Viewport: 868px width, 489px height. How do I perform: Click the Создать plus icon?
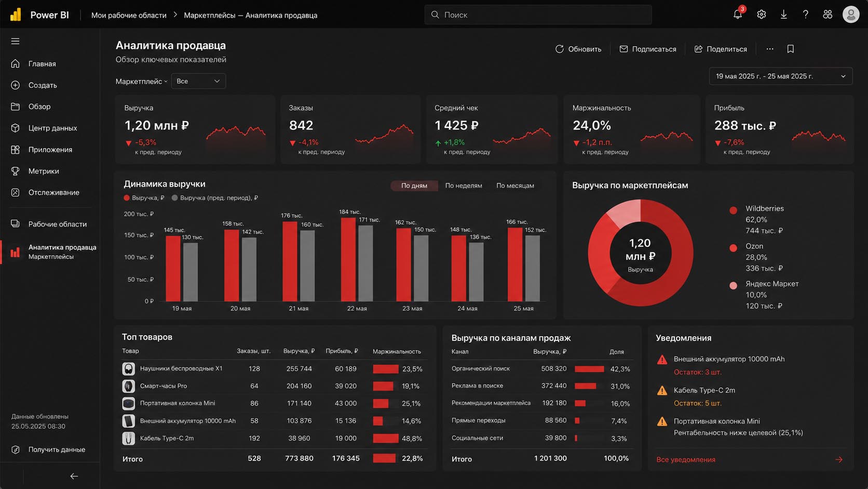pos(15,85)
